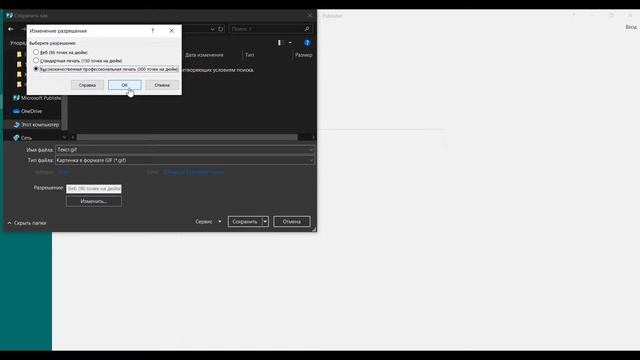Click the magnifier search icon

point(307,29)
